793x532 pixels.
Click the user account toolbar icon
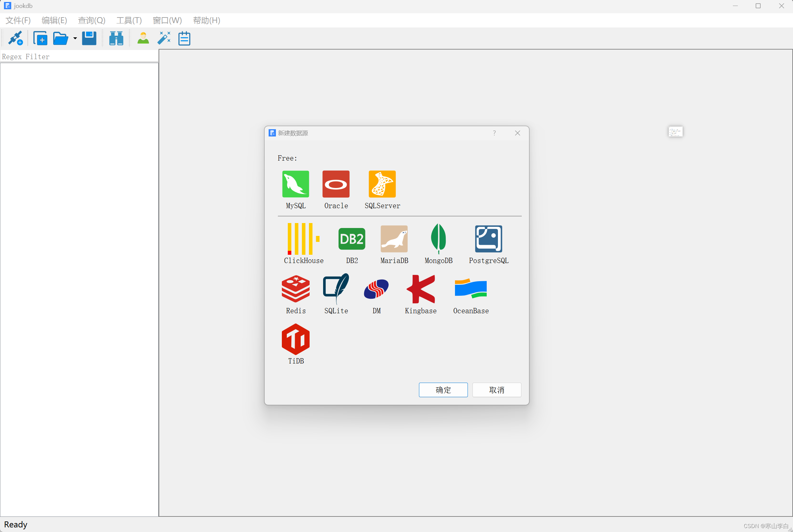point(143,38)
